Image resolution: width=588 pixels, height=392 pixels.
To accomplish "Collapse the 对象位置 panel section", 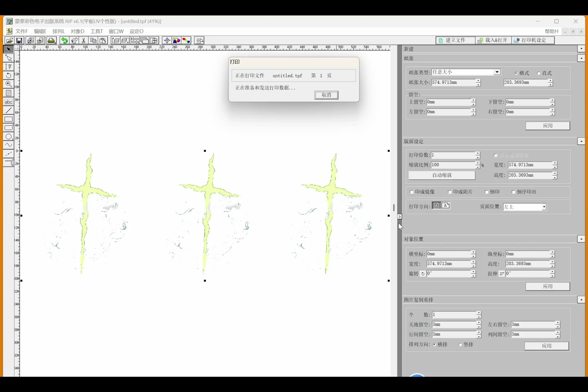I will click(x=581, y=239).
